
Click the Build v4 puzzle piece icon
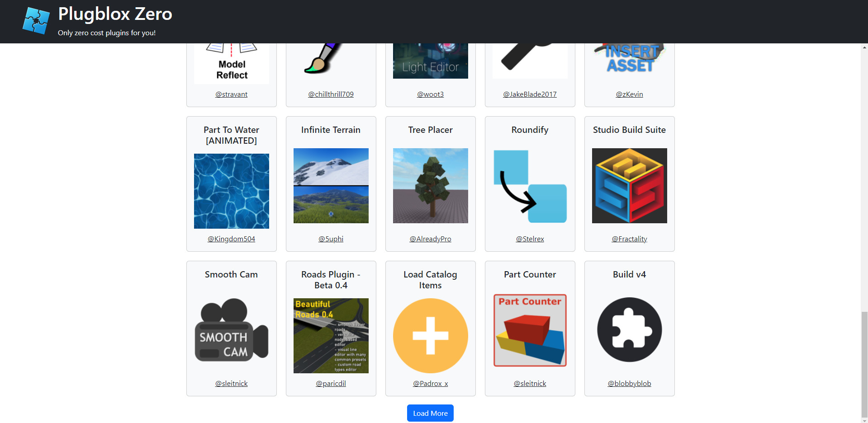(629, 330)
